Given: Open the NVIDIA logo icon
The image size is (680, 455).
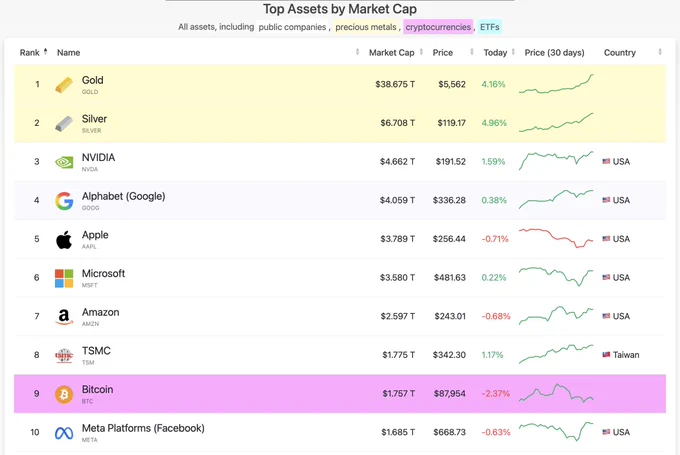Looking at the screenshot, I should 64,162.
